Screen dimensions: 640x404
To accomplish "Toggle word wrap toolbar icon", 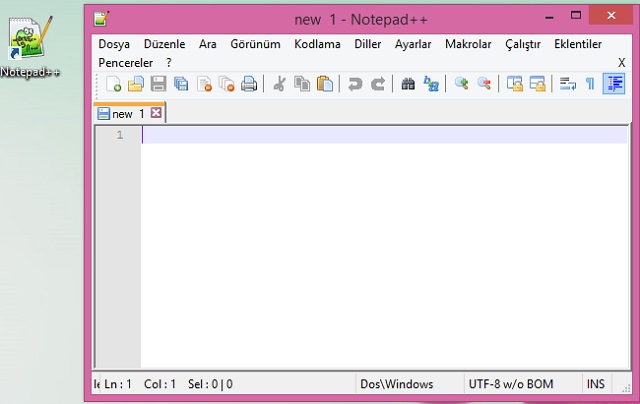I will [x=568, y=84].
